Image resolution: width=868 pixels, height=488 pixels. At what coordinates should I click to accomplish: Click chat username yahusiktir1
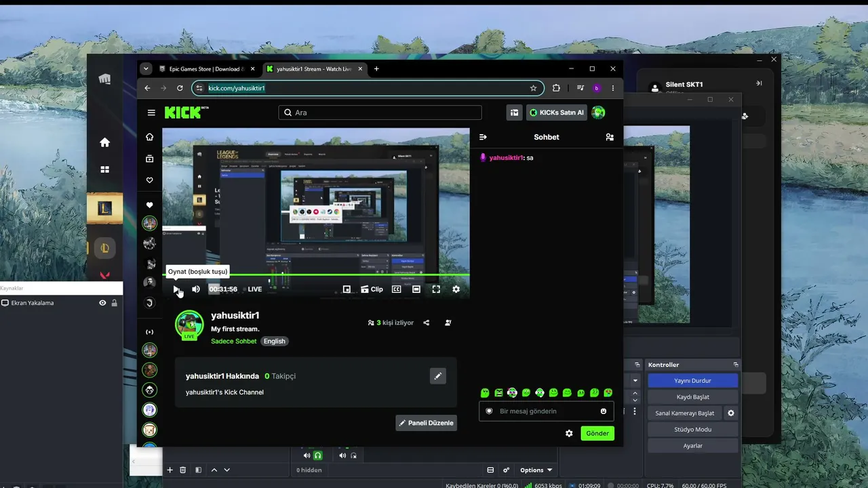(x=506, y=158)
